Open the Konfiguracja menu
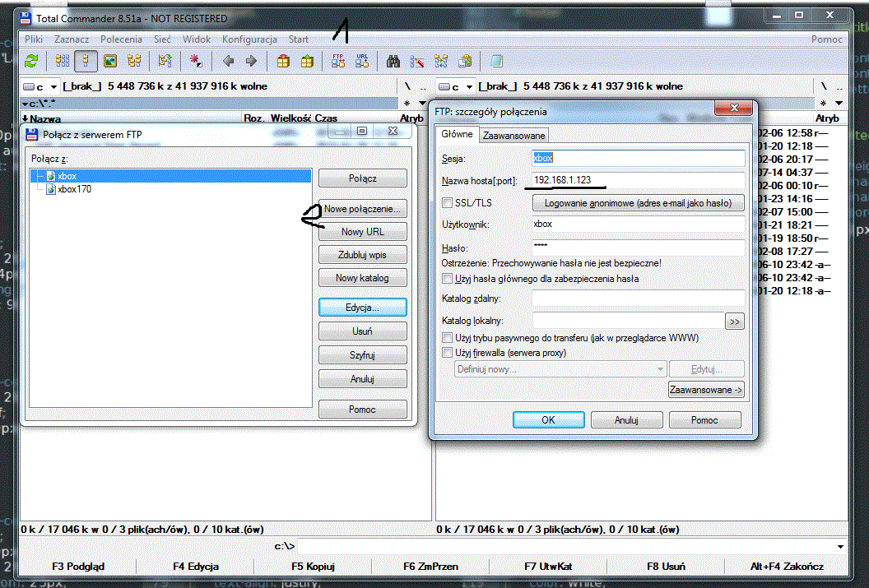 (249, 39)
